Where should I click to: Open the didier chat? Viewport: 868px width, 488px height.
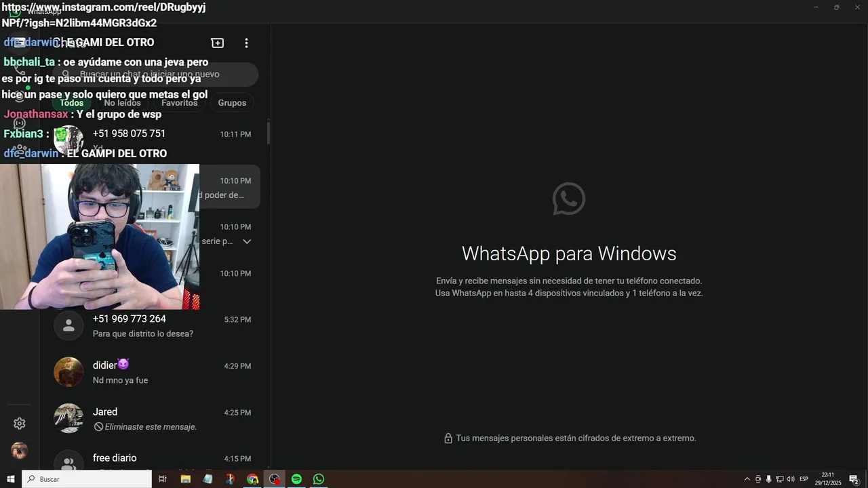point(156,372)
